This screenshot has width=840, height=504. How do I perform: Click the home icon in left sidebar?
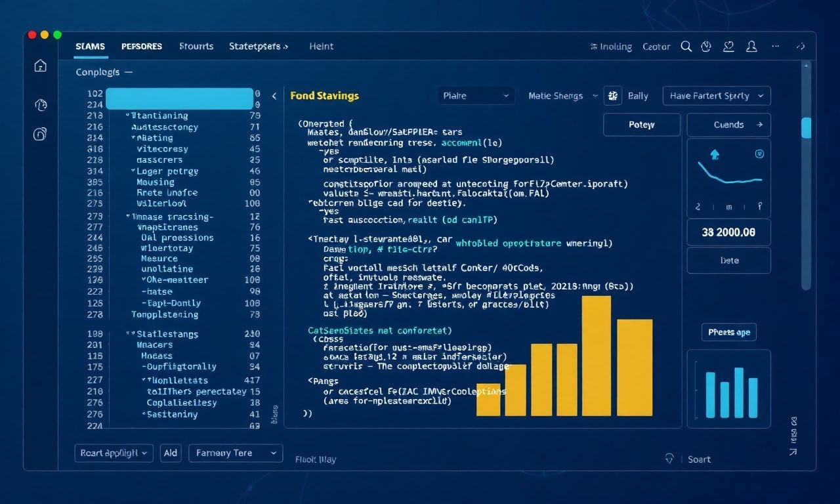tap(40, 66)
